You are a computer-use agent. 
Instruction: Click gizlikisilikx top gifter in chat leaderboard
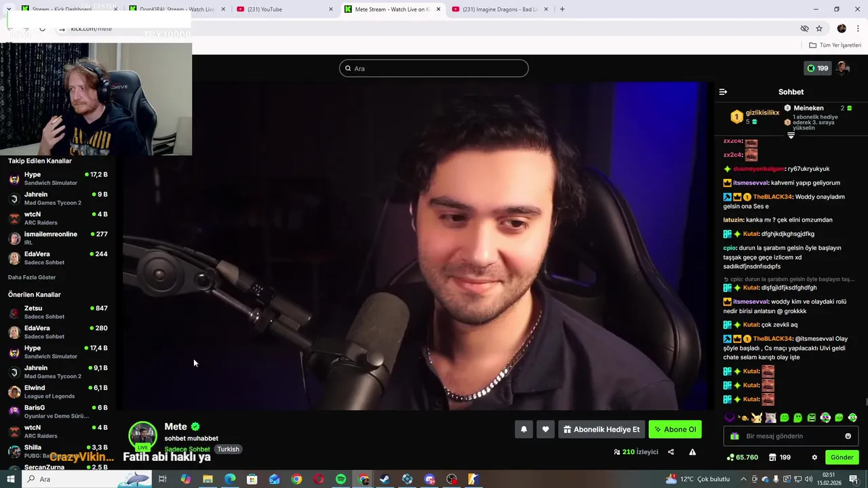[762, 113]
